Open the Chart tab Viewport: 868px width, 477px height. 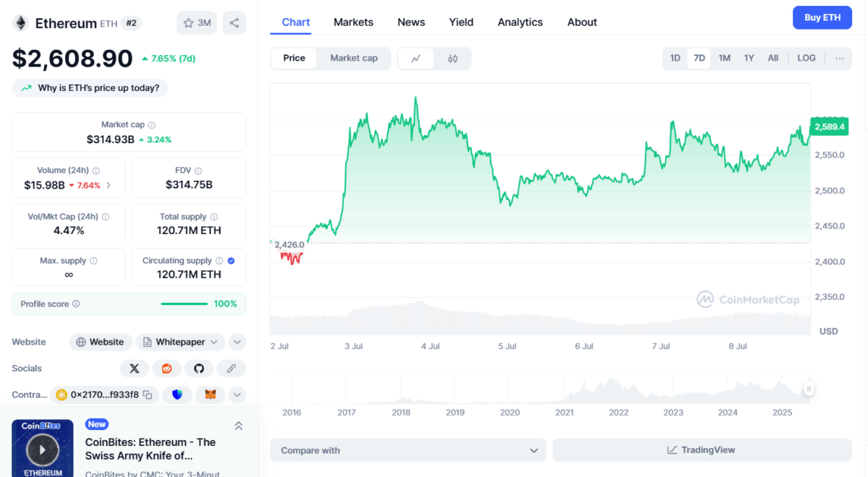click(x=296, y=22)
